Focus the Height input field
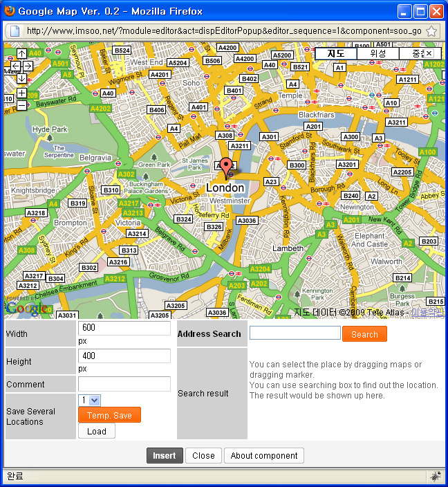This screenshot has height=487, width=448. click(x=124, y=356)
